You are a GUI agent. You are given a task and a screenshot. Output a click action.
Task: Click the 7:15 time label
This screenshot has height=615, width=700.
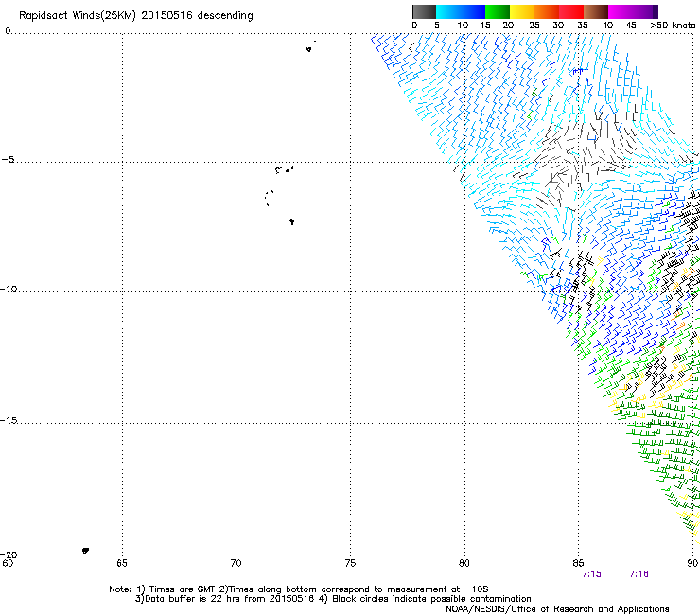pos(591,574)
